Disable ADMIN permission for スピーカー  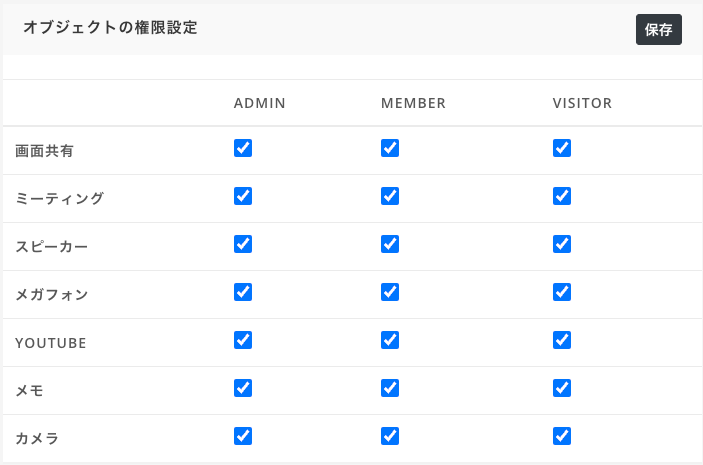243,244
